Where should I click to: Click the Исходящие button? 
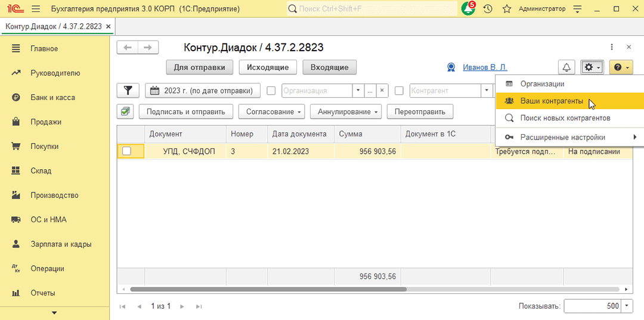point(268,67)
